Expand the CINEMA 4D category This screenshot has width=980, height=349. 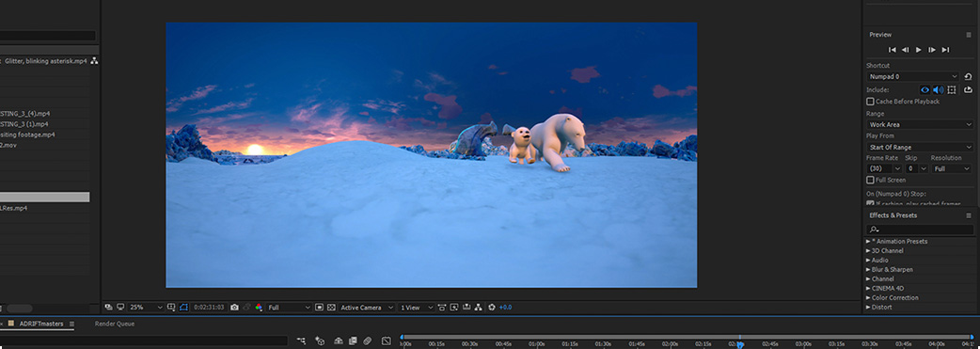tap(868, 289)
